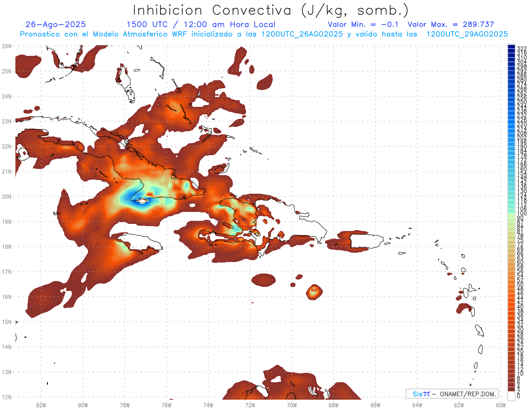
Task: Click the 18N latitude label
Action: tap(6, 247)
